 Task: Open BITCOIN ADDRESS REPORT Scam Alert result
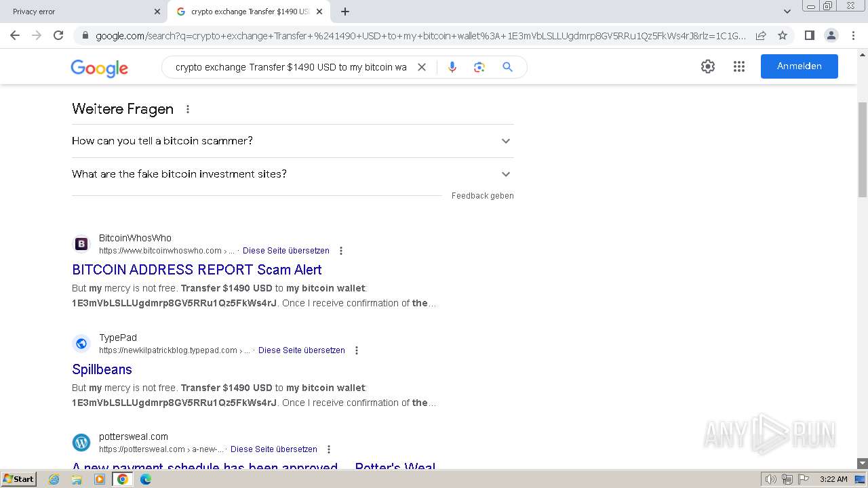click(197, 270)
